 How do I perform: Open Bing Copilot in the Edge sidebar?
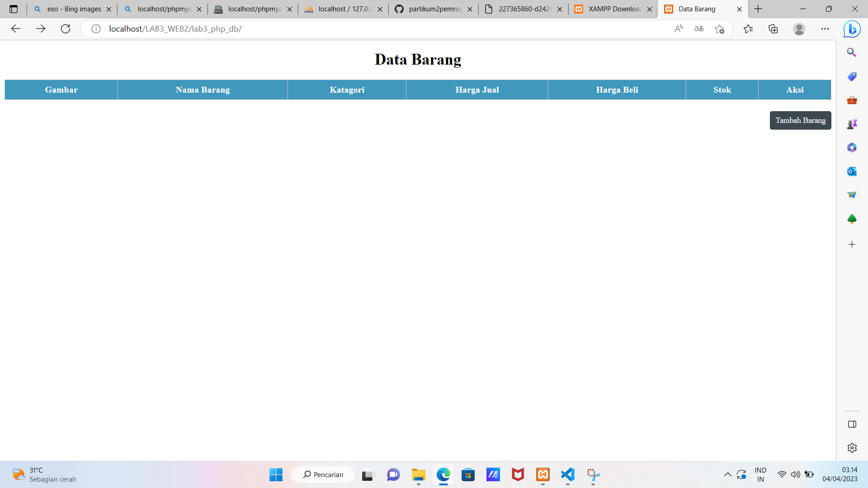[852, 28]
